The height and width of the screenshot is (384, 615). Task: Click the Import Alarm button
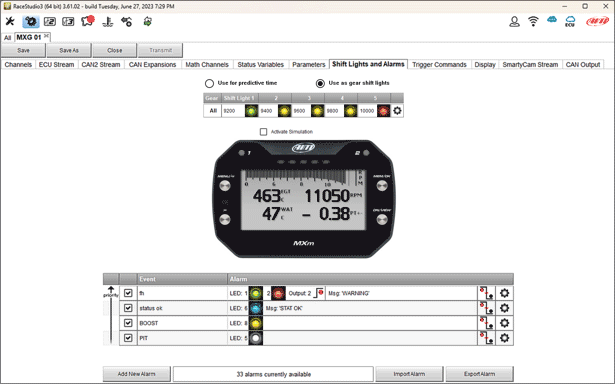click(409, 374)
